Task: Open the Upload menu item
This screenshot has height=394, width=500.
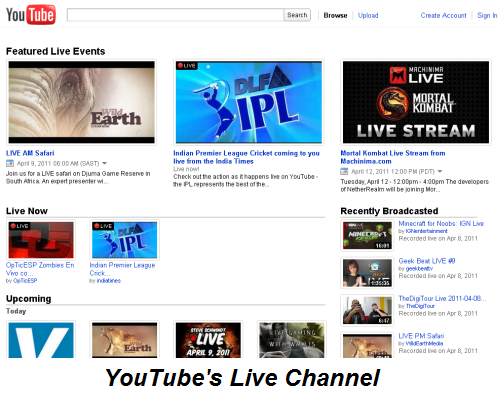Action: click(368, 15)
